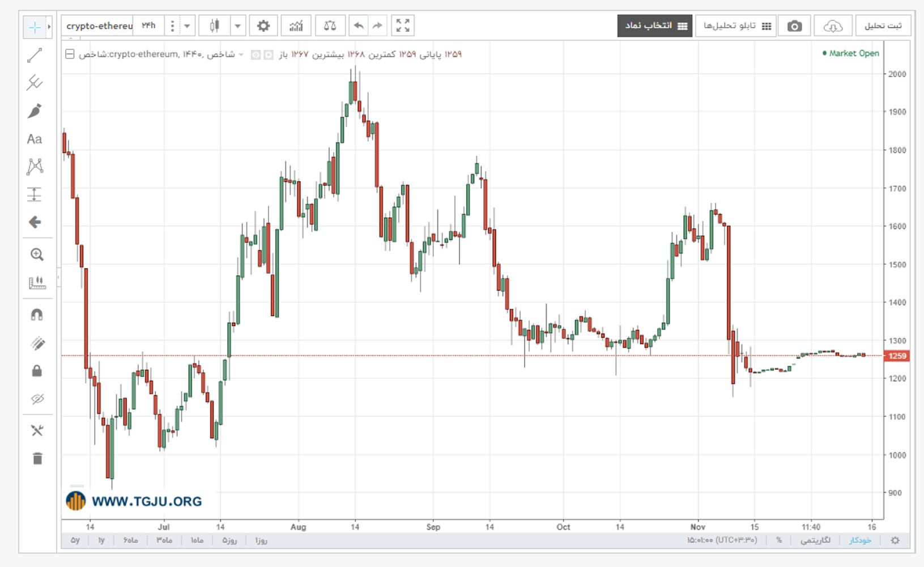
Task: Undo the last chart action
Action: 359,26
